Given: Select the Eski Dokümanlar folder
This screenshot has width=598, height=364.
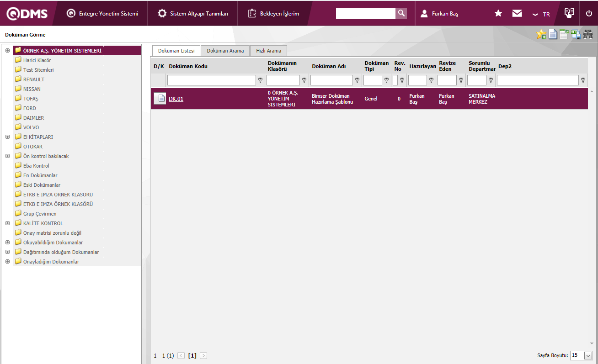Looking at the screenshot, I should click(x=42, y=185).
